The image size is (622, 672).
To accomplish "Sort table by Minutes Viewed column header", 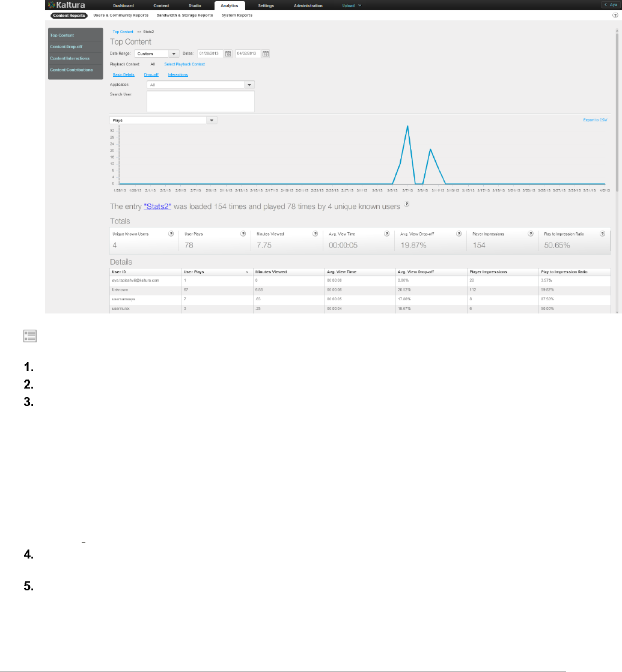I will 288,272.
